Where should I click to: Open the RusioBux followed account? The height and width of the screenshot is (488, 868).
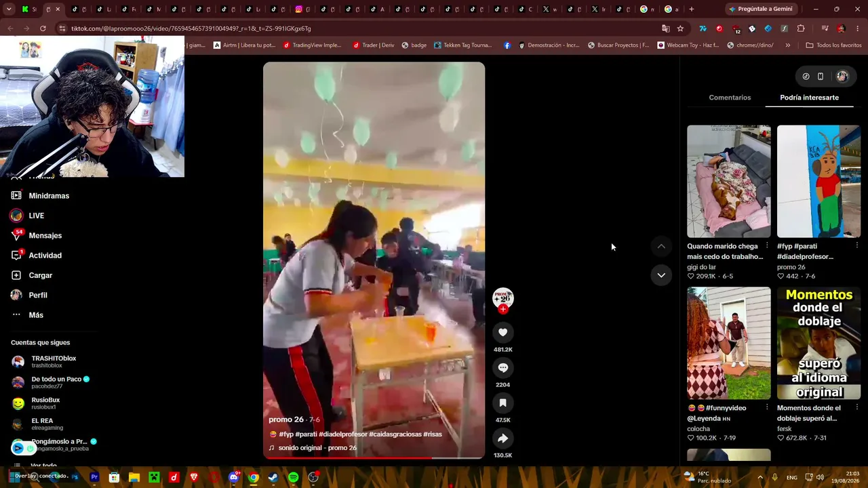click(x=36, y=403)
